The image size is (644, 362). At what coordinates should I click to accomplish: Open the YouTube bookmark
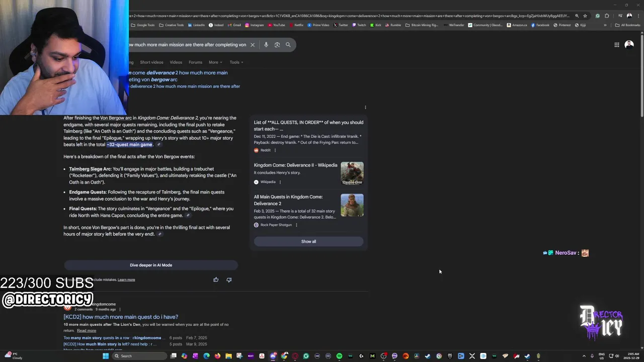277,25
